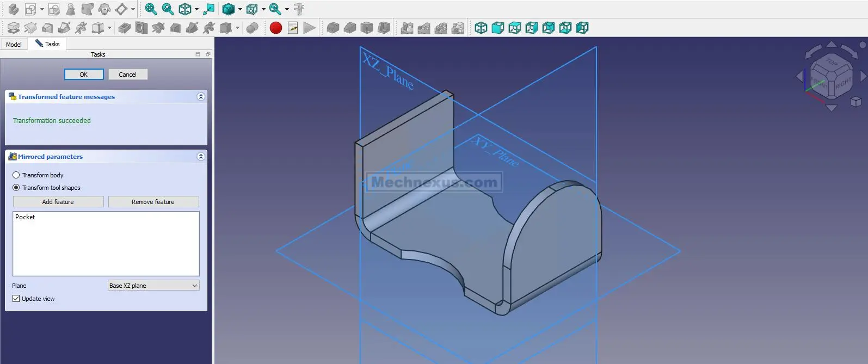Open the standard views dropdown arrow
The height and width of the screenshot is (364, 868).
pyautogui.click(x=196, y=9)
